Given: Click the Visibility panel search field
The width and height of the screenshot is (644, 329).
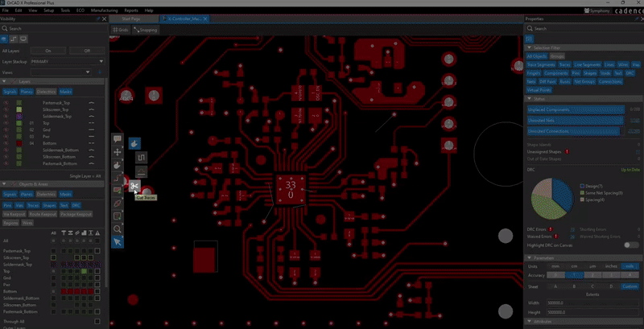Looking at the screenshot, I should tap(54, 29).
